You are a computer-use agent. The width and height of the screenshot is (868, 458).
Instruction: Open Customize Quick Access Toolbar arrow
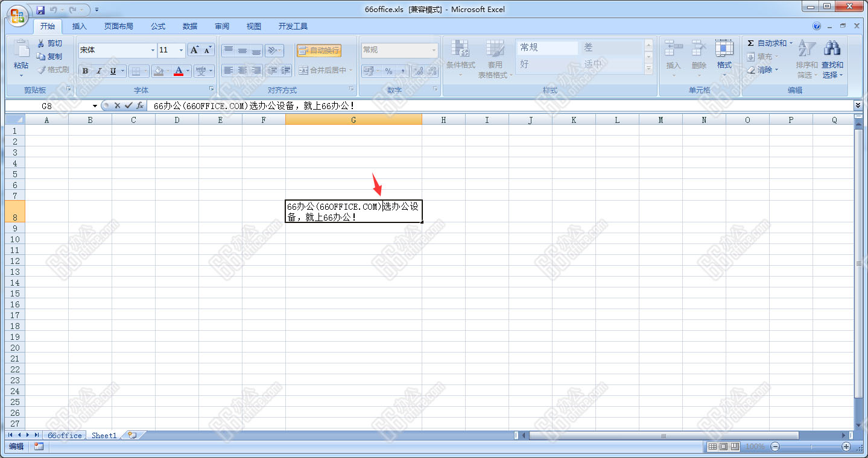coord(97,10)
